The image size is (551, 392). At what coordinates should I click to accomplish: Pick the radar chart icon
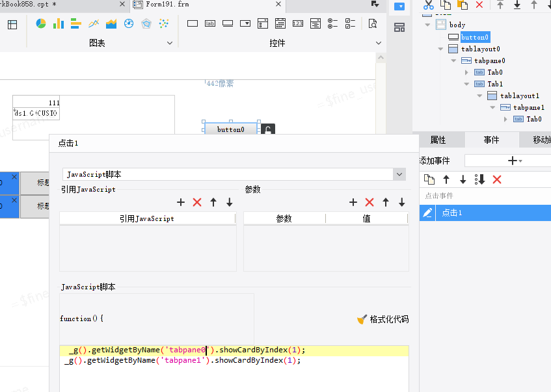(146, 23)
